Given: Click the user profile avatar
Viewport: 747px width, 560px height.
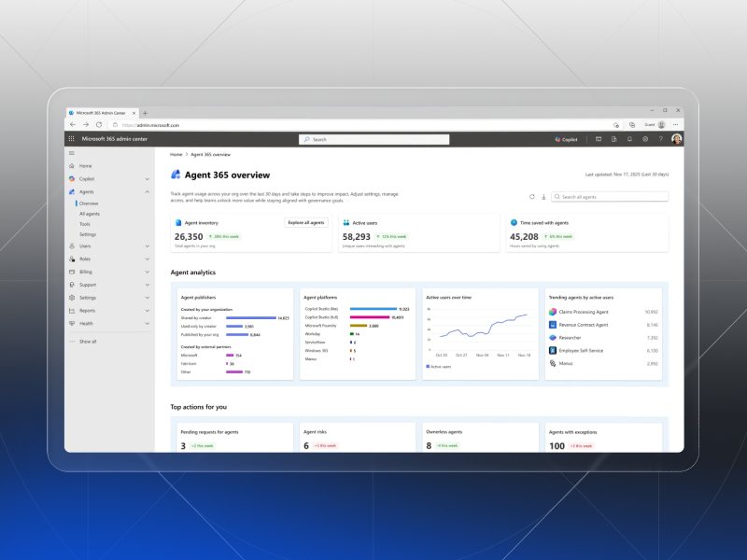Looking at the screenshot, I should pos(676,139).
